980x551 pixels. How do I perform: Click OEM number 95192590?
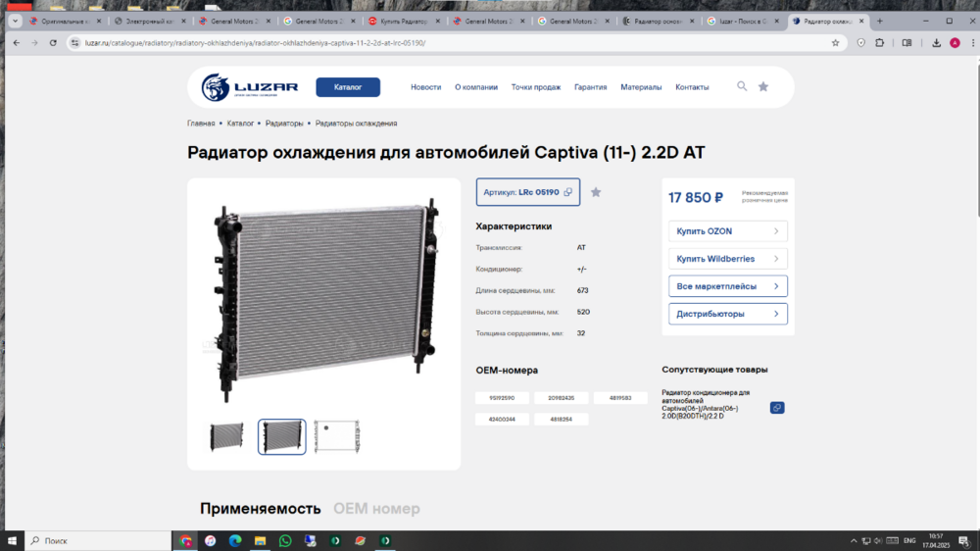(x=502, y=398)
